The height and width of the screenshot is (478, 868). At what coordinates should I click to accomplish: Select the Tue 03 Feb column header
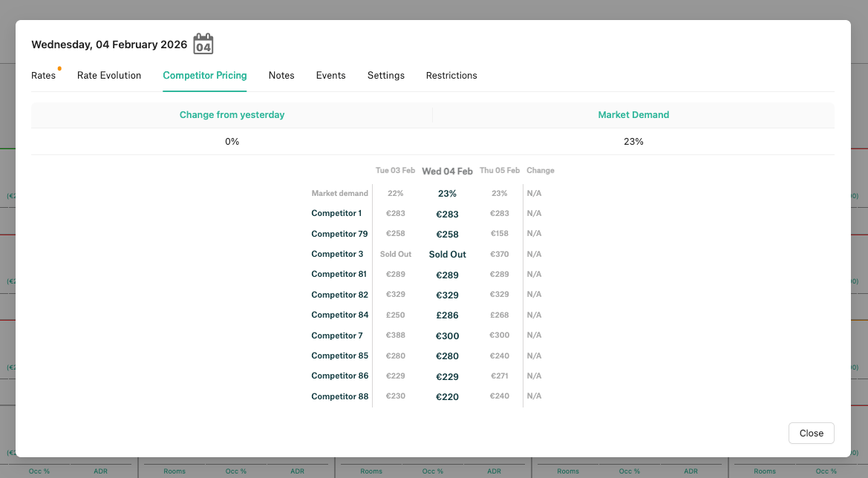(395, 171)
